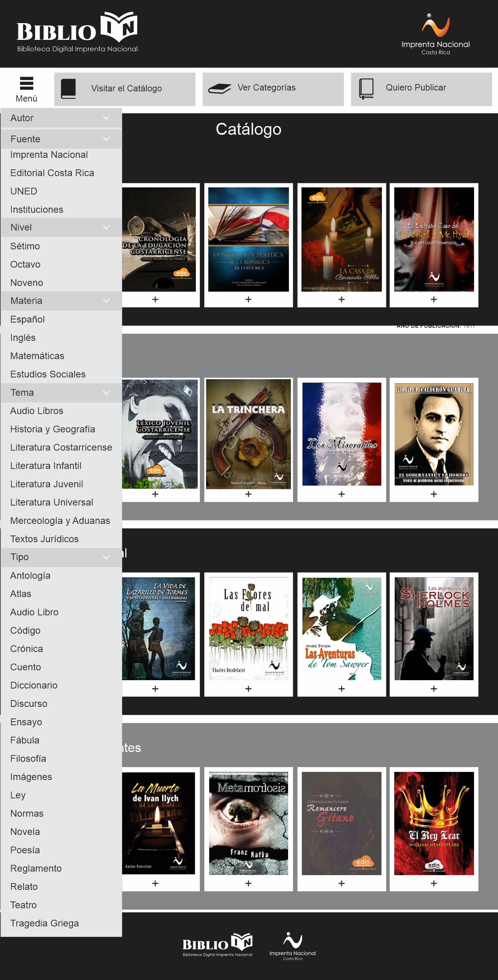Open El Rey Lear book cover
The image size is (498, 980).
[x=434, y=823]
